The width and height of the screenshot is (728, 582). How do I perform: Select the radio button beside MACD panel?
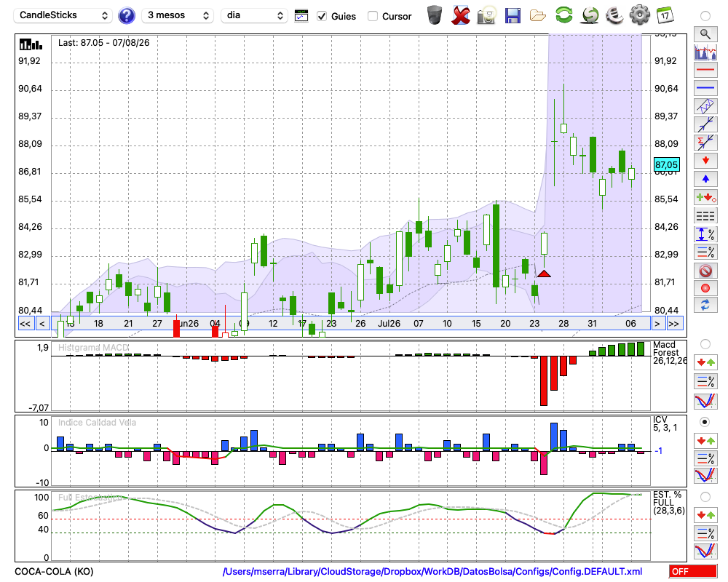pyautogui.click(x=705, y=344)
